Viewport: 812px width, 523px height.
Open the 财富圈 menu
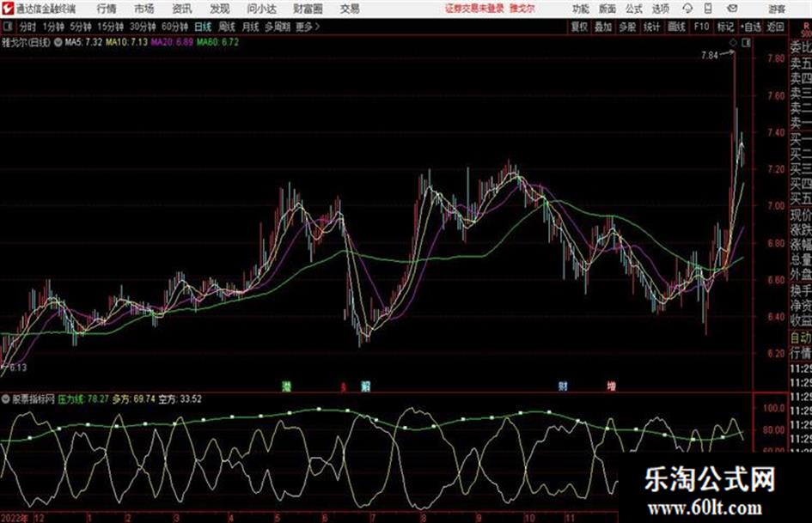(308, 9)
